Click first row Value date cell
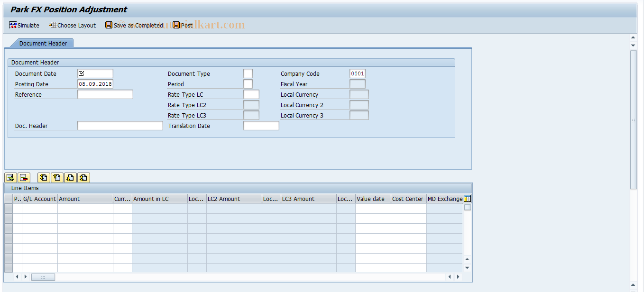The width and height of the screenshot is (644, 292). click(x=373, y=209)
